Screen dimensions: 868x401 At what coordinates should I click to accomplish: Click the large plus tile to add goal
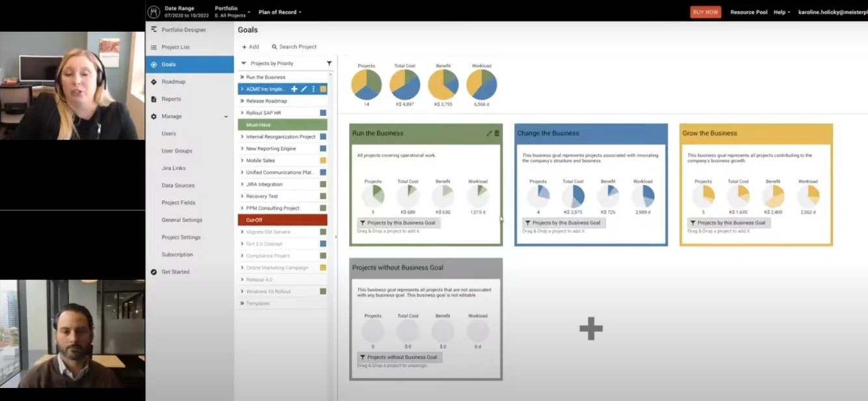click(x=590, y=329)
